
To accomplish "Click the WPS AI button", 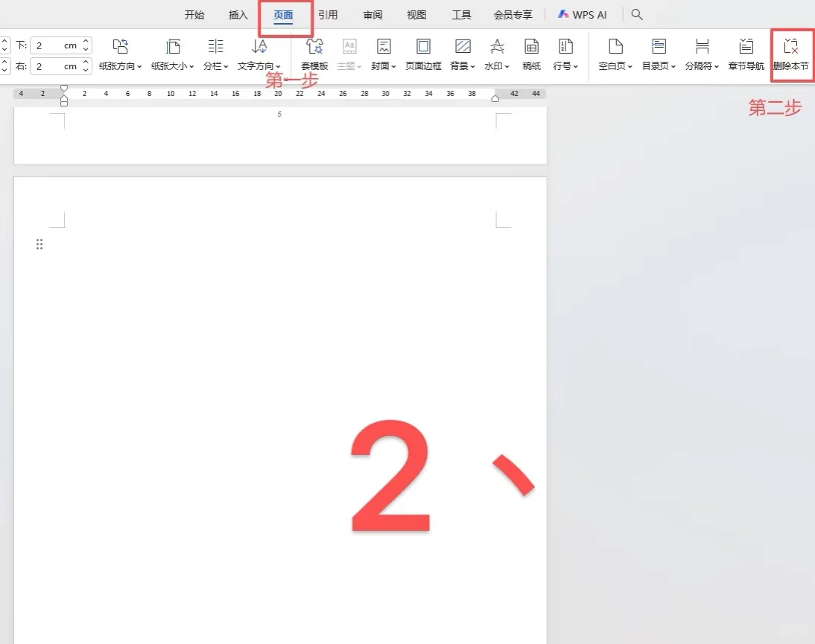I will [583, 13].
